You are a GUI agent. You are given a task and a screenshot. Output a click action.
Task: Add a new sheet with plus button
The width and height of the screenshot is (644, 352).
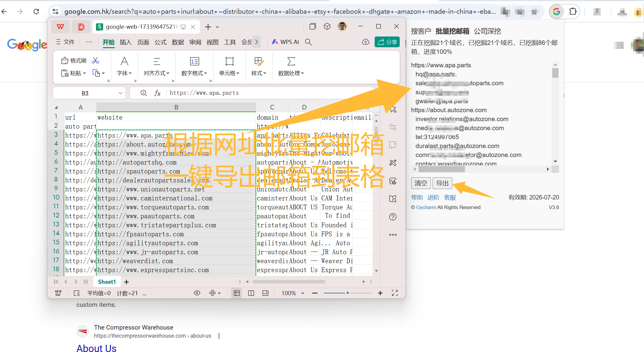[126, 282]
